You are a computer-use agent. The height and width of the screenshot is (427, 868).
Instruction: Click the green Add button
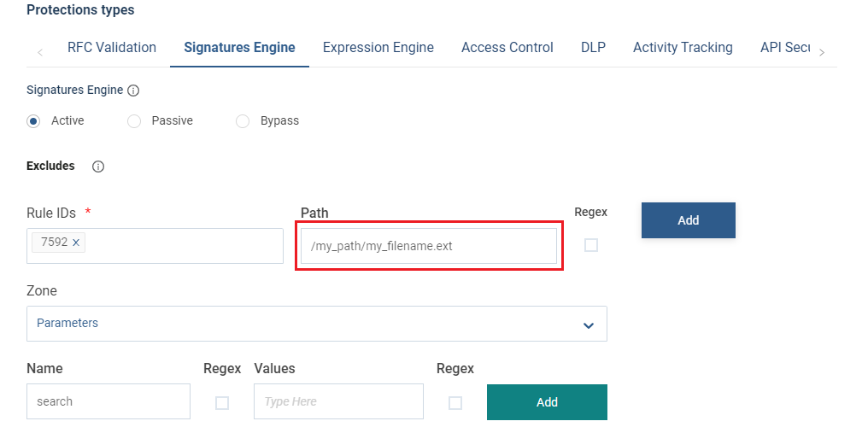(x=547, y=402)
